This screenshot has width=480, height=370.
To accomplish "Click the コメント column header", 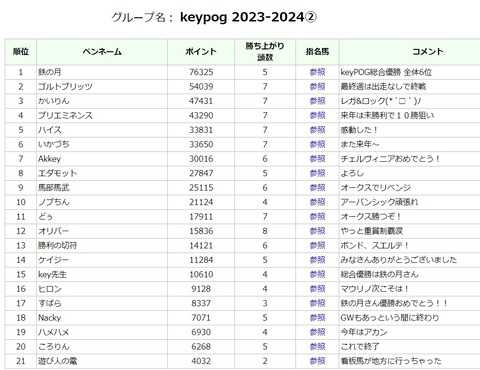I will coord(428,52).
